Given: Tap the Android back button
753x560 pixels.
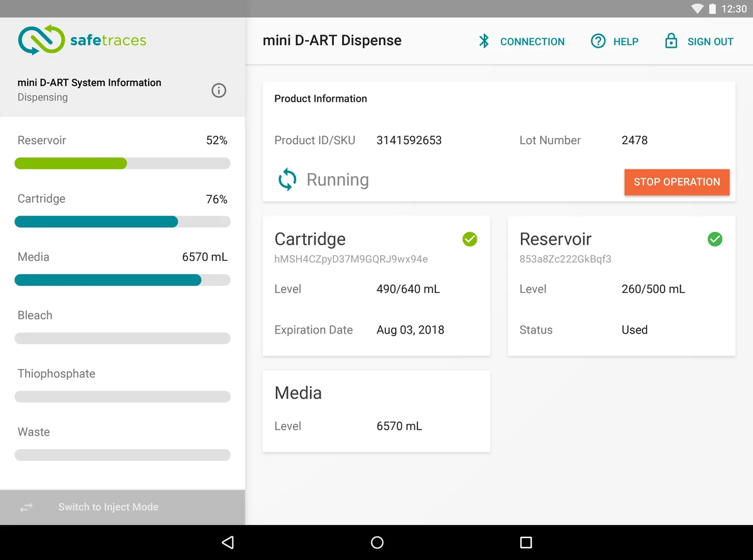Looking at the screenshot, I should click(228, 542).
